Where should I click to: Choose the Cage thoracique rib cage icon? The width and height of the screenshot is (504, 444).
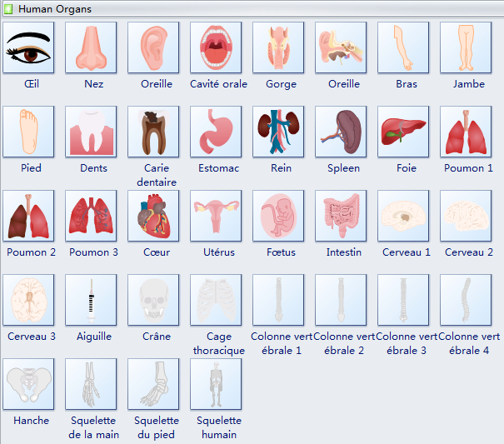216,300
